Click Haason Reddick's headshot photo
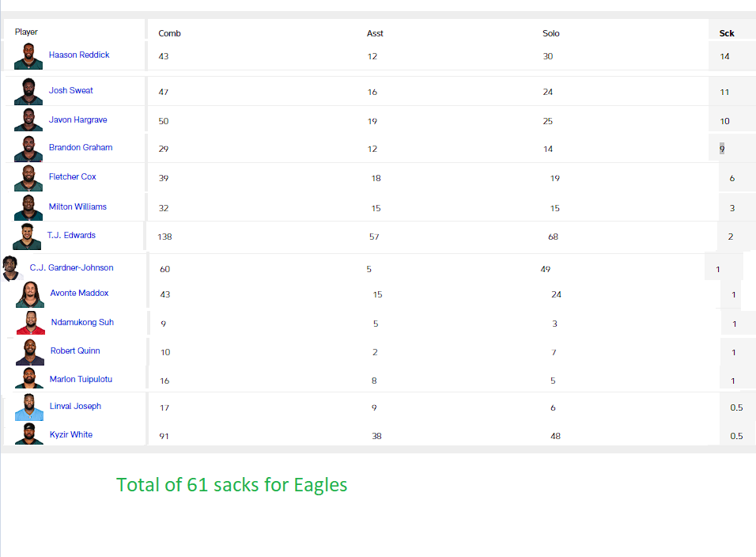This screenshot has height=557, width=756. tap(28, 56)
